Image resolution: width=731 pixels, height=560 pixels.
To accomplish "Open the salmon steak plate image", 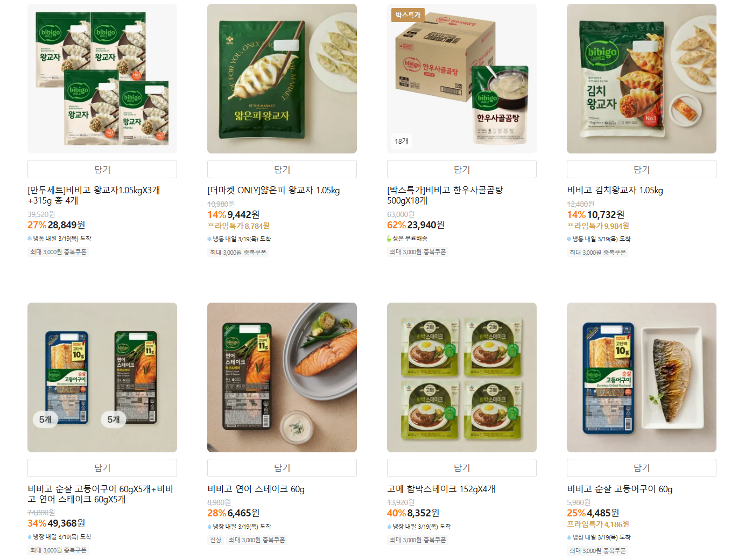I will [282, 377].
